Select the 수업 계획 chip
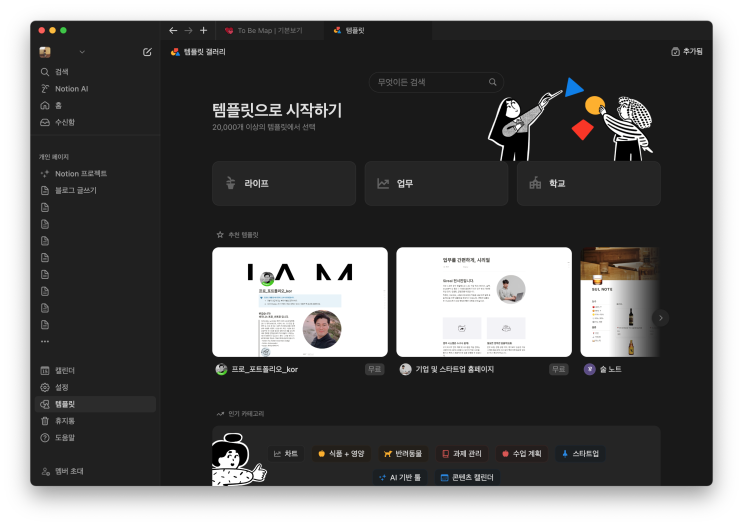The image size is (743, 526). click(x=521, y=453)
